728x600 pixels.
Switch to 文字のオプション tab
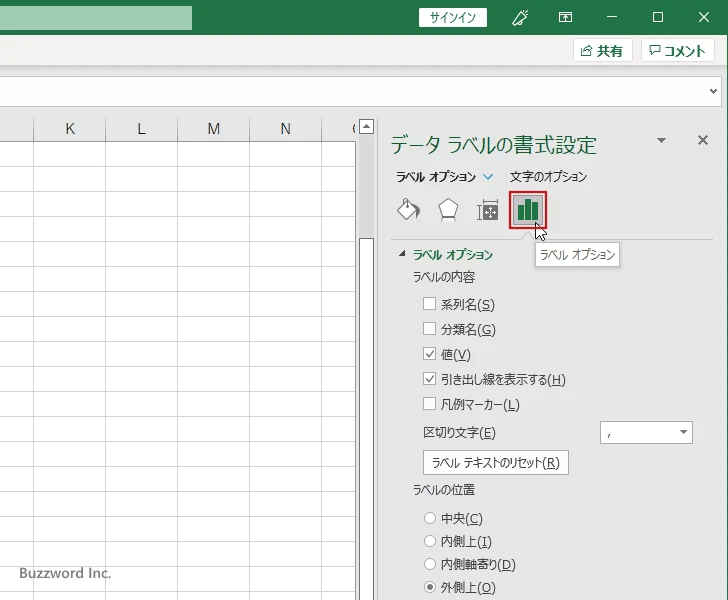point(548,177)
